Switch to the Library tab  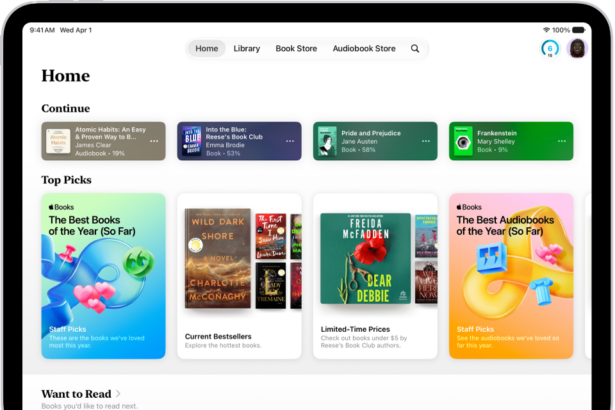click(x=247, y=48)
